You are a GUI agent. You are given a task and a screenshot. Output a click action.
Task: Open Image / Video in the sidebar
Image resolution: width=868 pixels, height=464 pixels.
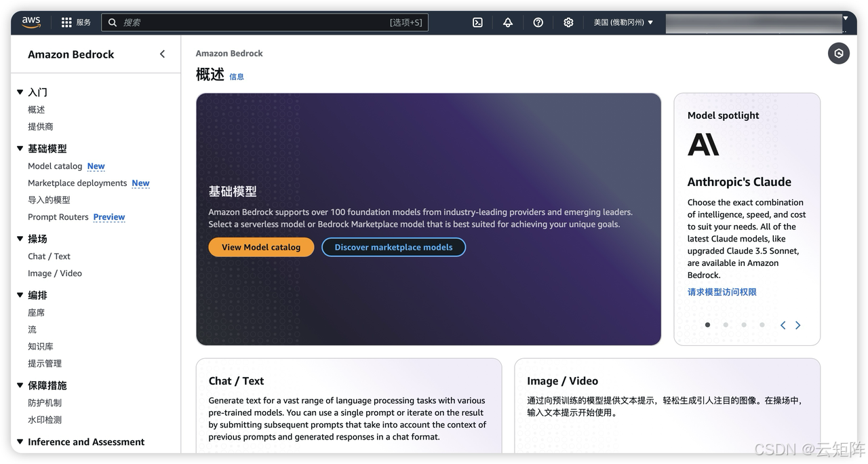tap(55, 273)
